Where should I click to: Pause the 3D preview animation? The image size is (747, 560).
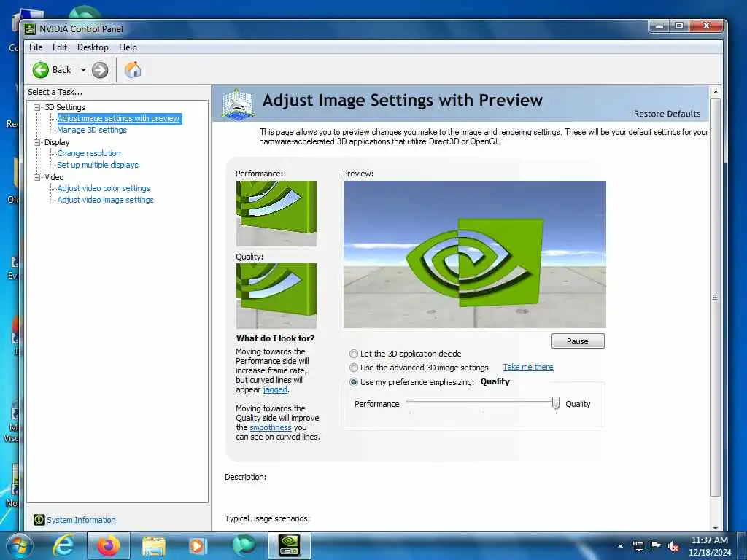coord(578,341)
